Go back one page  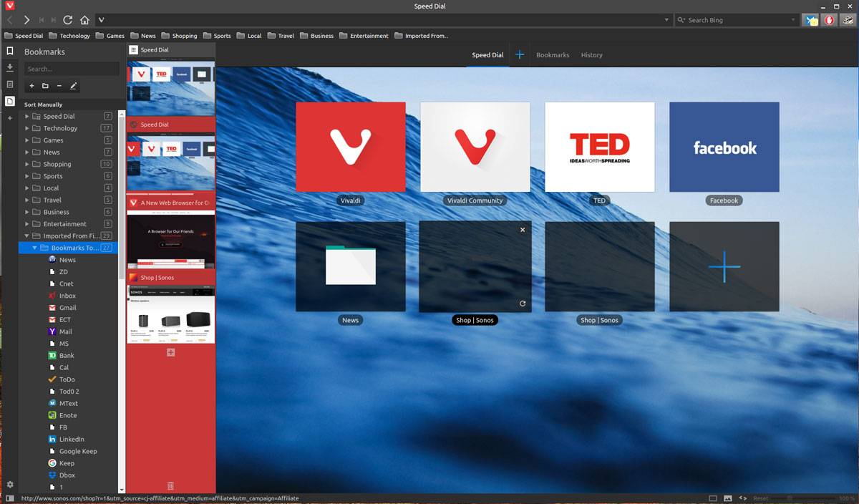[x=10, y=20]
